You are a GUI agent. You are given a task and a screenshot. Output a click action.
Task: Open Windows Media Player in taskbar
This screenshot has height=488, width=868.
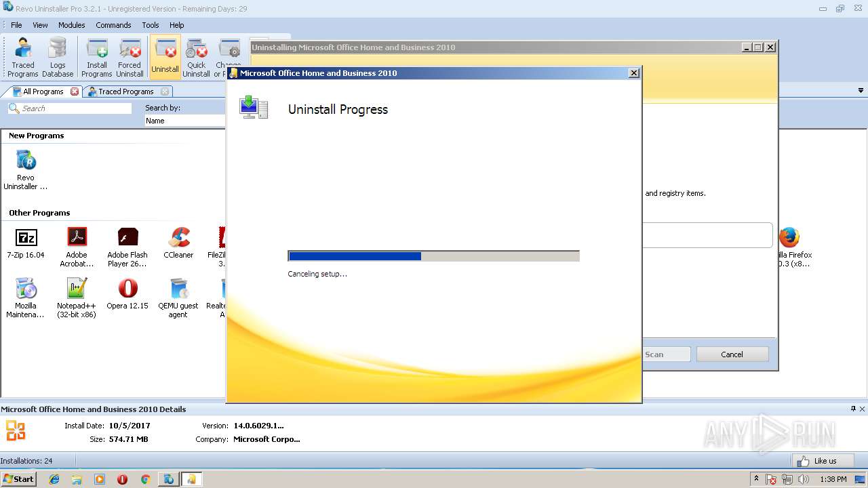coord(100,479)
